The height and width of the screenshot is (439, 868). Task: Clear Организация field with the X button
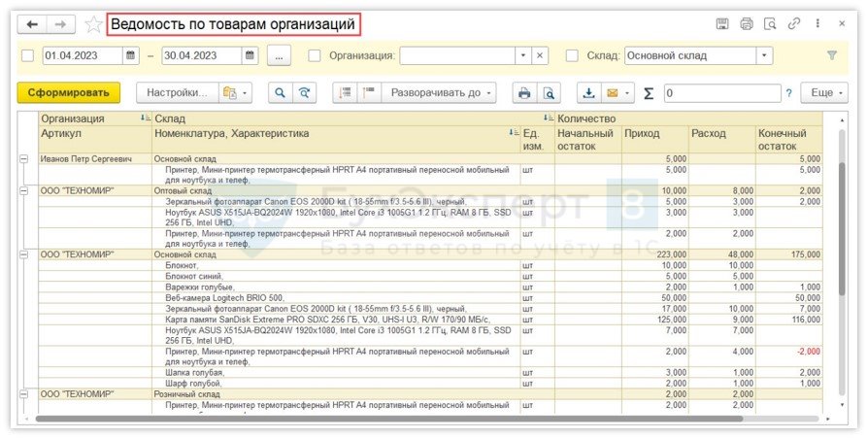point(540,55)
